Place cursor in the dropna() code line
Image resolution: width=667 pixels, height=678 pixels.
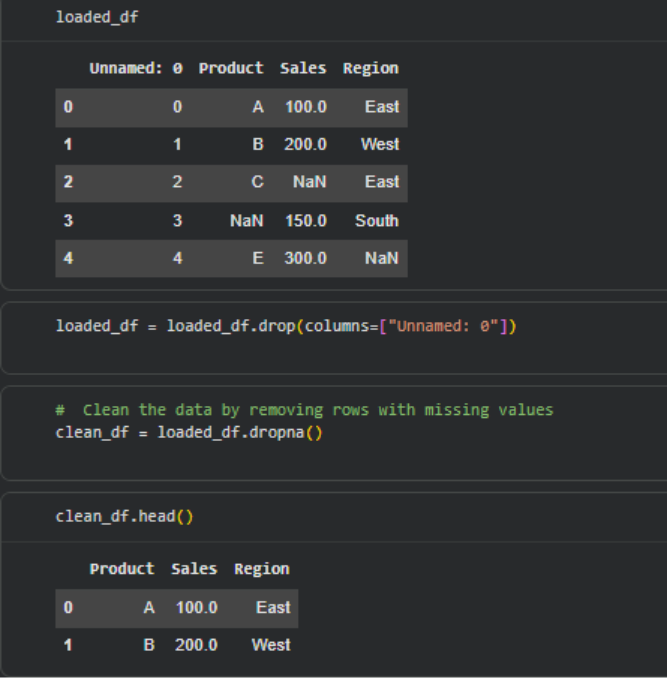188,432
